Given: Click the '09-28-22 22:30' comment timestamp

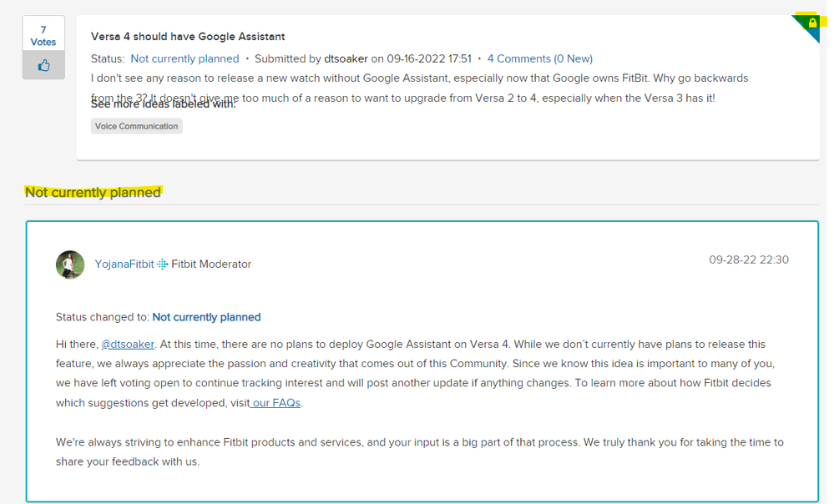Looking at the screenshot, I should pos(748,260).
